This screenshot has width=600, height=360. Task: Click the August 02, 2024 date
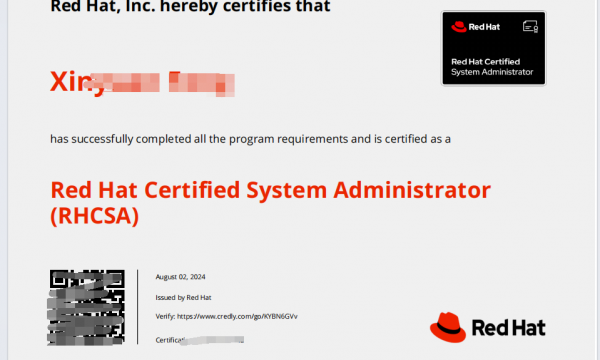[180, 277]
